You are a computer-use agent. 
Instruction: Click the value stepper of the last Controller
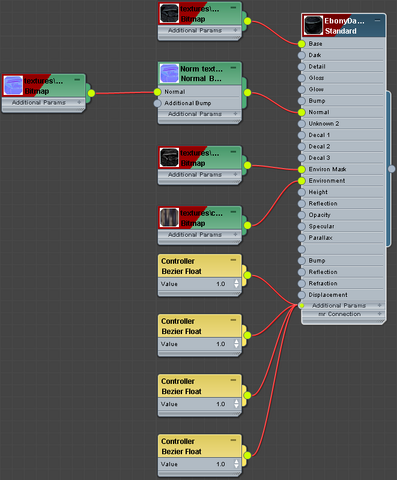pos(236,464)
